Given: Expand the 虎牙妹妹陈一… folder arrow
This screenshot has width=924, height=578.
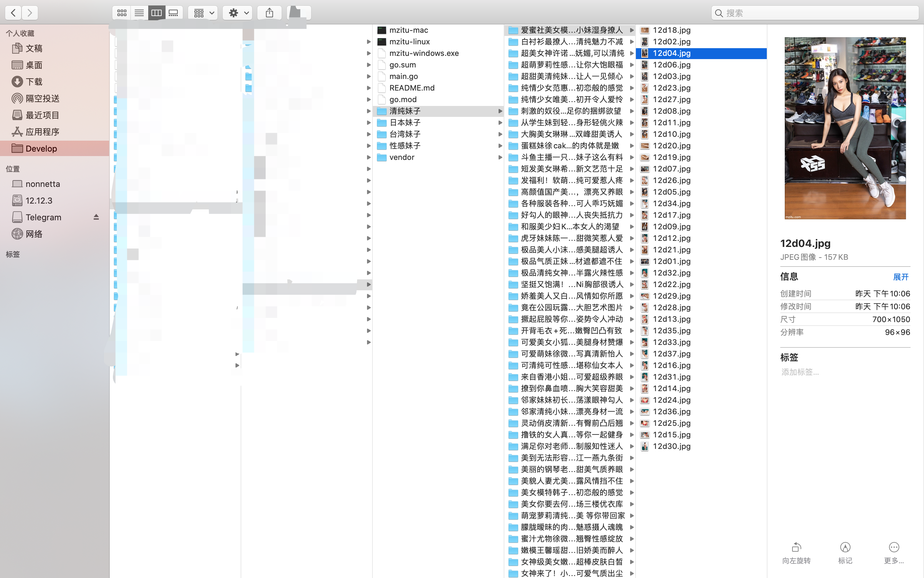Looking at the screenshot, I should (x=631, y=238).
